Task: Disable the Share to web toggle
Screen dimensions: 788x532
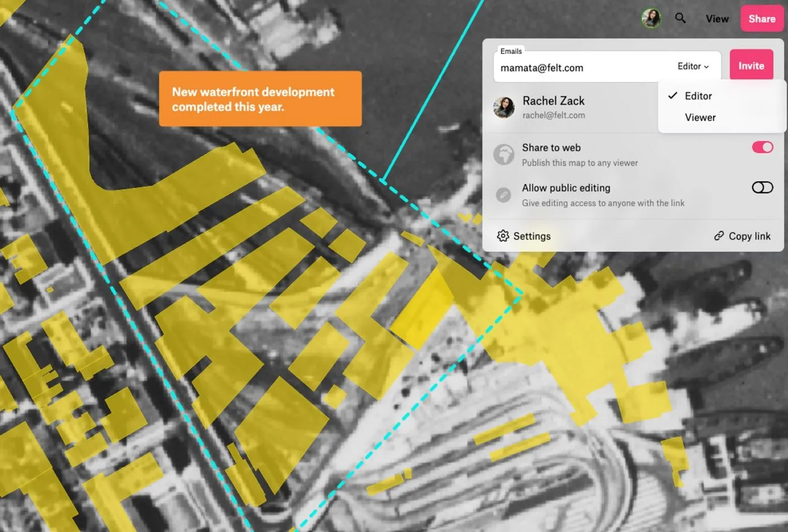Action: coord(763,147)
